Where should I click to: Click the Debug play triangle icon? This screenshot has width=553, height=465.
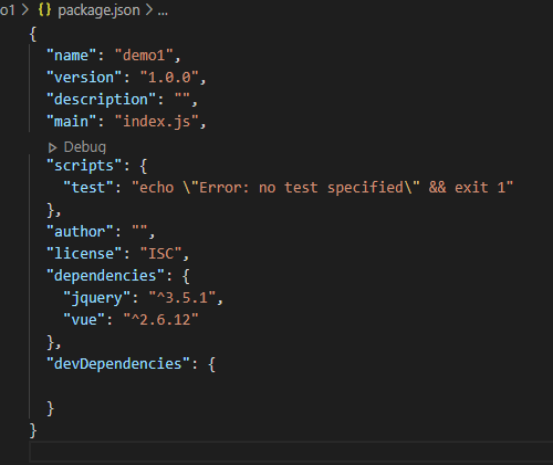[53, 148]
